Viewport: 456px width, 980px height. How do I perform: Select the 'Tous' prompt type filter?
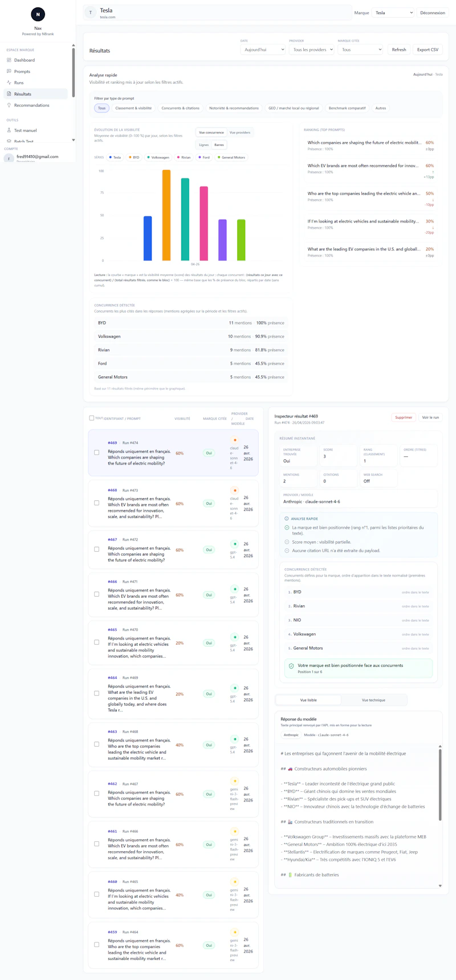pyautogui.click(x=101, y=108)
